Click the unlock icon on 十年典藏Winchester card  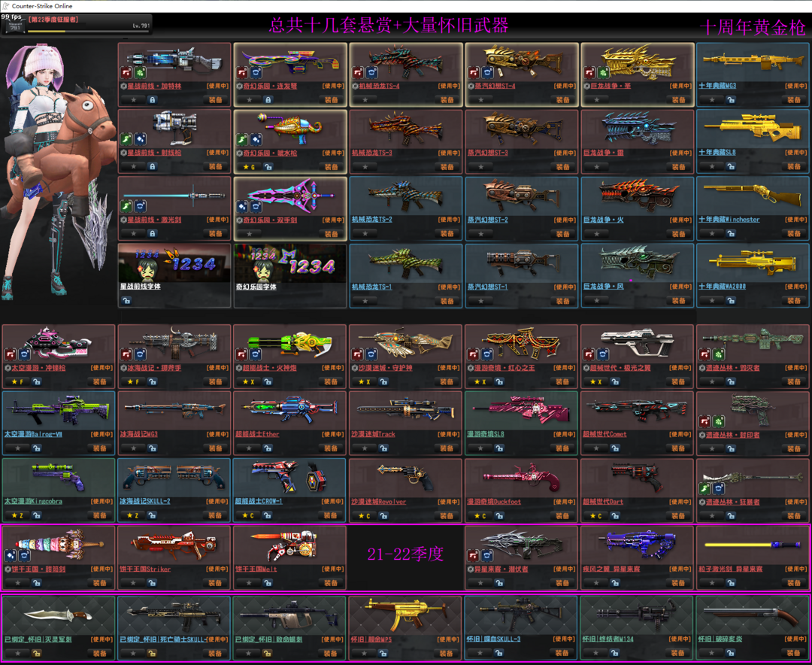(x=731, y=233)
